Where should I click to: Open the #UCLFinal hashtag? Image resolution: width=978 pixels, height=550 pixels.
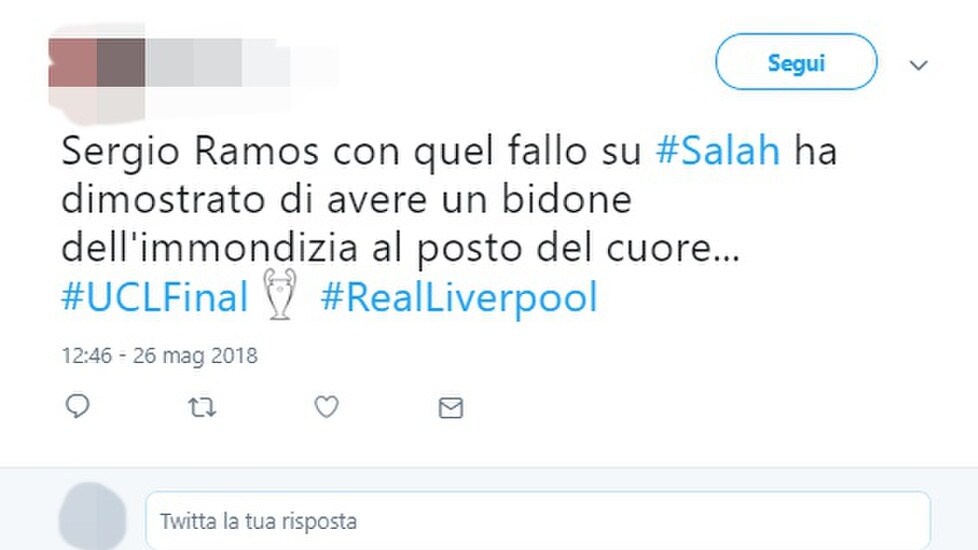pos(155,297)
